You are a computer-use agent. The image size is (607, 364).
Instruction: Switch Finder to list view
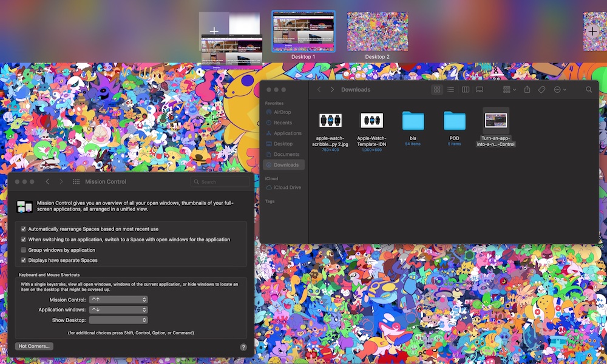click(x=450, y=90)
